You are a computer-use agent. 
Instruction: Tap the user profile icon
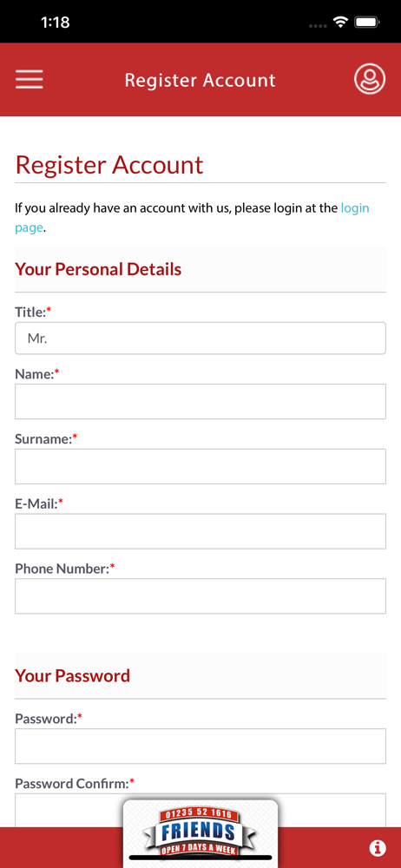coord(370,80)
